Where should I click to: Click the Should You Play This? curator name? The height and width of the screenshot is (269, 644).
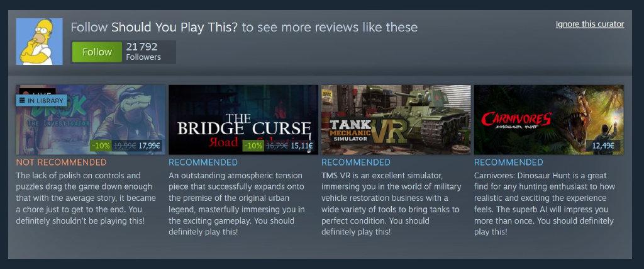[175, 28]
